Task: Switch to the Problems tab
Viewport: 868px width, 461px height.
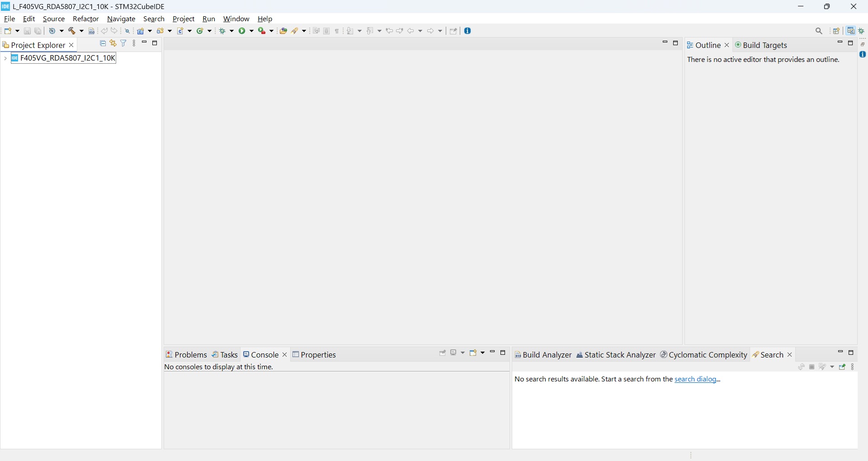Action: click(186, 355)
